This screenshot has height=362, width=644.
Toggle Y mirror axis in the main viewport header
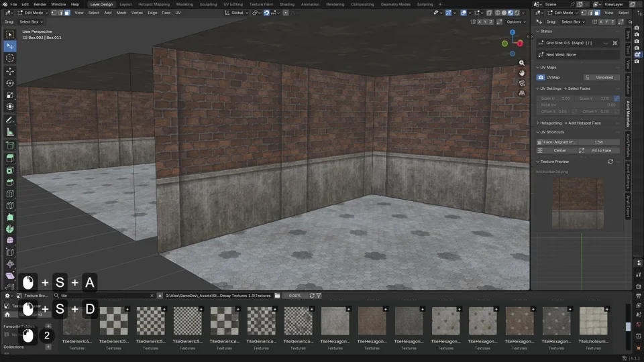[486, 21]
